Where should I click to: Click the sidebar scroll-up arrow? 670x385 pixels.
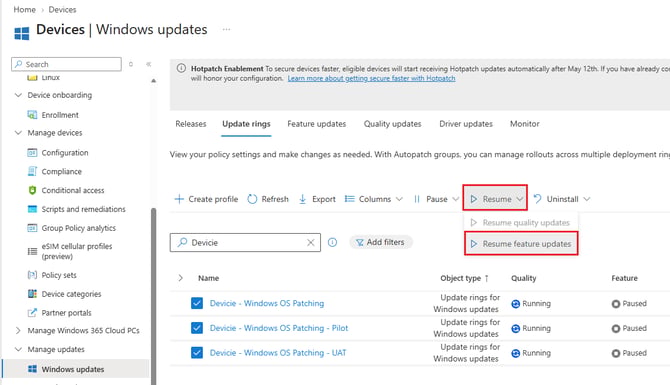(153, 81)
